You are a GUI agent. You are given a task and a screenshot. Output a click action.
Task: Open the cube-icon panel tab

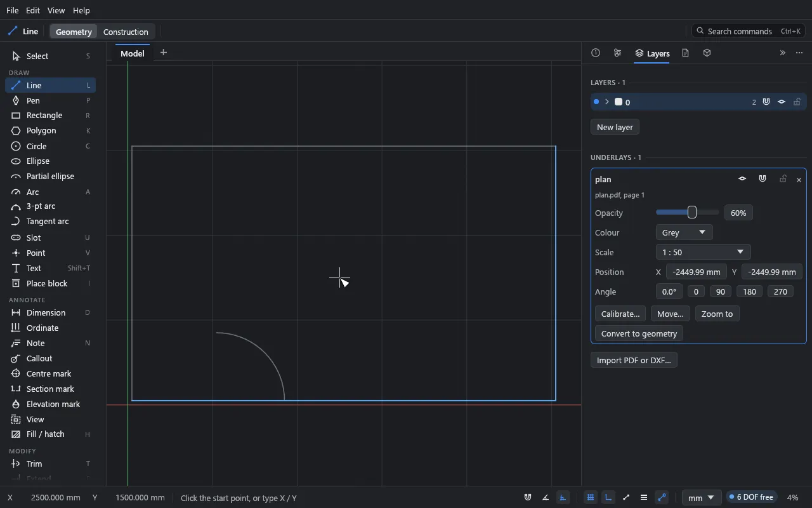pos(707,53)
